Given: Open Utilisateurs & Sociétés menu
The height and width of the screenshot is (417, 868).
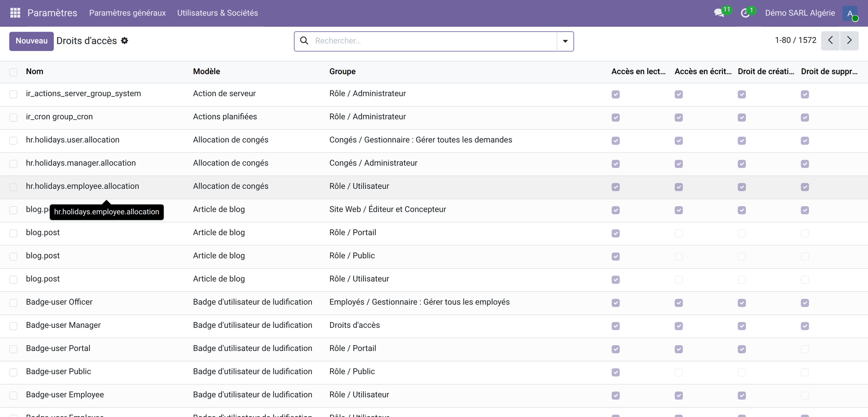Looking at the screenshot, I should point(217,13).
